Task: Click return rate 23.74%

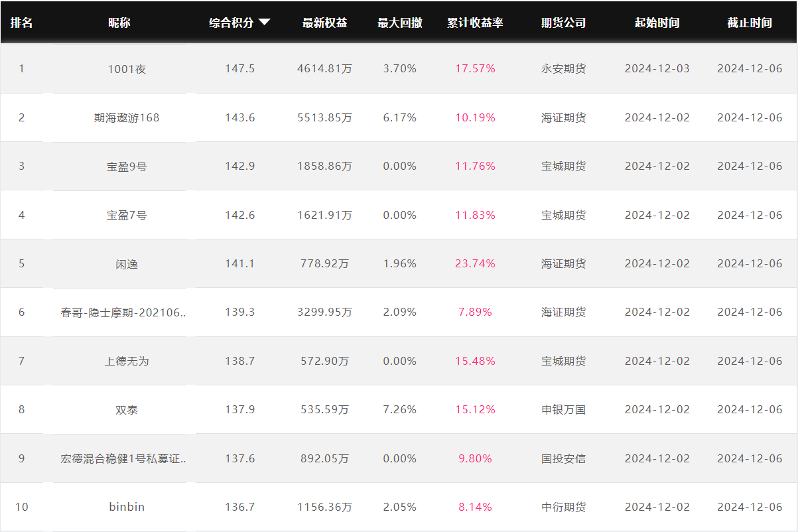Action: pyautogui.click(x=475, y=263)
